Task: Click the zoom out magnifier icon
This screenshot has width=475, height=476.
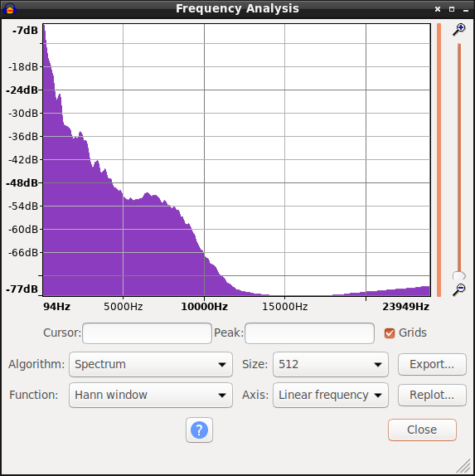Action: [x=459, y=289]
